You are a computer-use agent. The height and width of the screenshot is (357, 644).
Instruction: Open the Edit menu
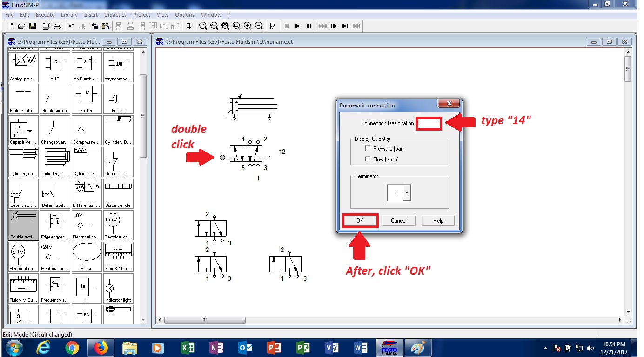coord(25,15)
